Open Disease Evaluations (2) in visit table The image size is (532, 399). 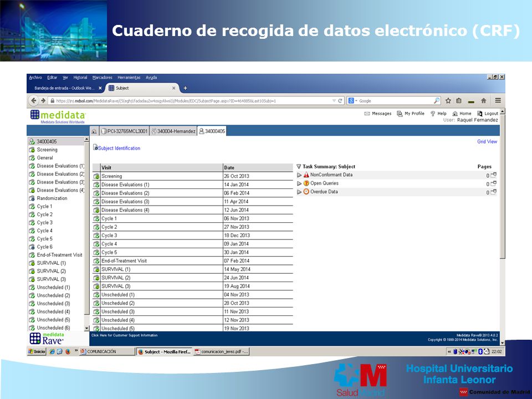tap(125, 193)
